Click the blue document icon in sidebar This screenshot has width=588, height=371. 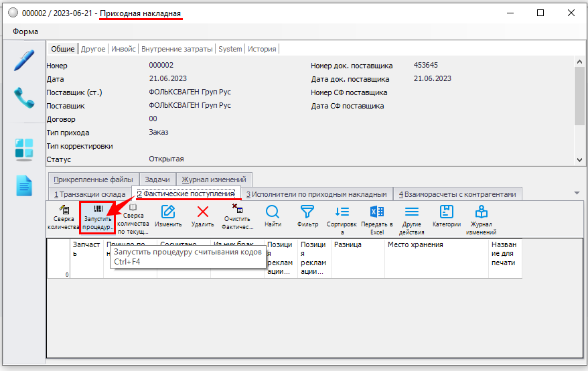(23, 185)
